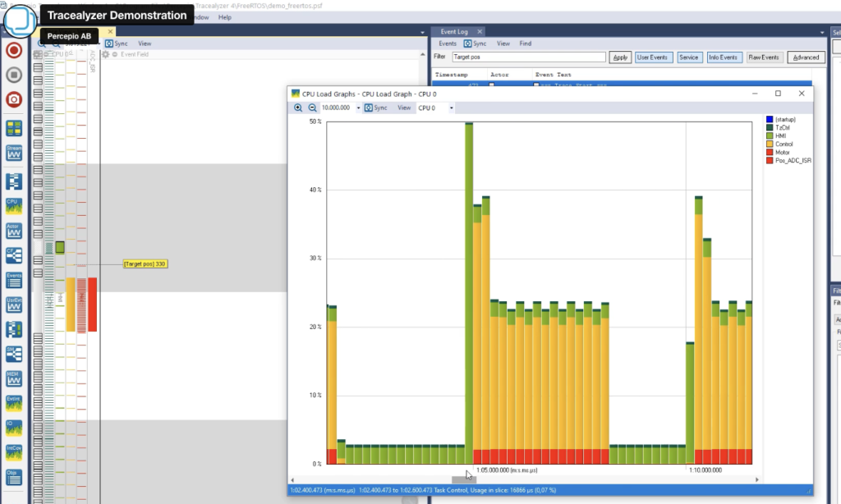Click the Actor column header
841x504 pixels.
tap(499, 75)
